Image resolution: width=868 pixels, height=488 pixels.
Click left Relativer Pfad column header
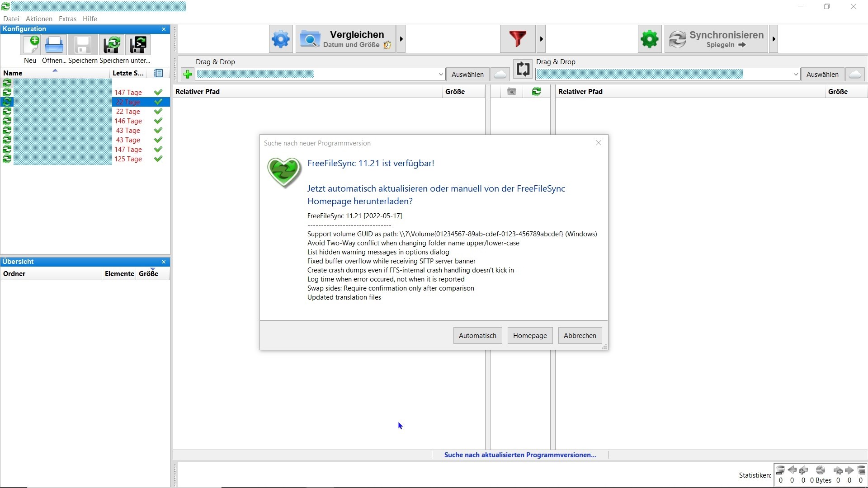click(x=307, y=92)
